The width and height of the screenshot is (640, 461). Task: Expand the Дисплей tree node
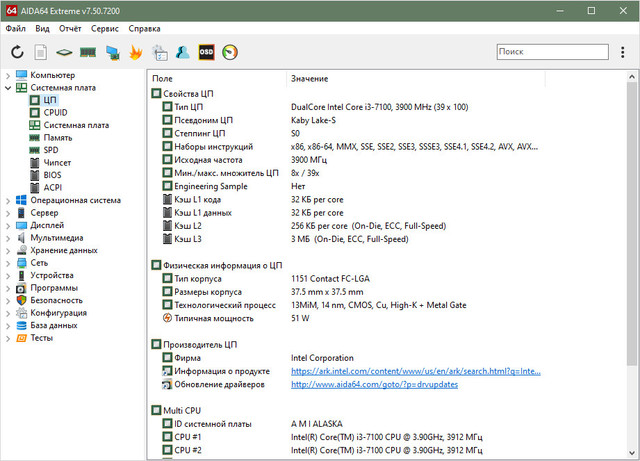(8, 225)
